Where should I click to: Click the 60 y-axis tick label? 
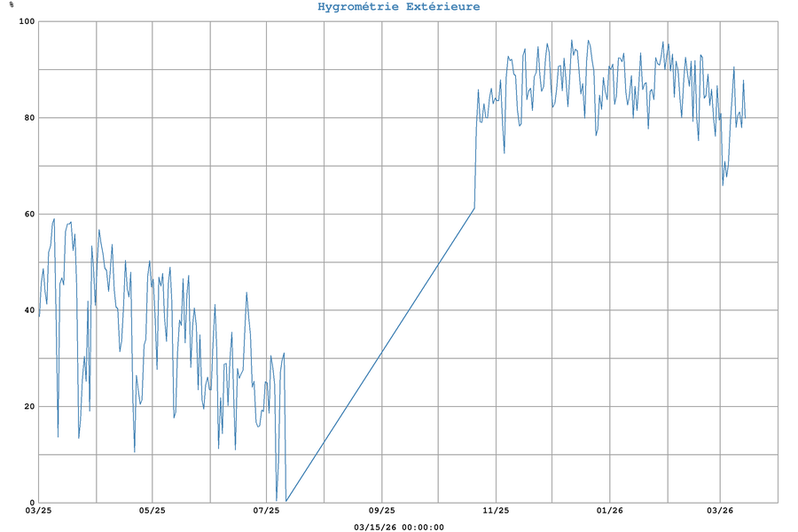pyautogui.click(x=28, y=214)
